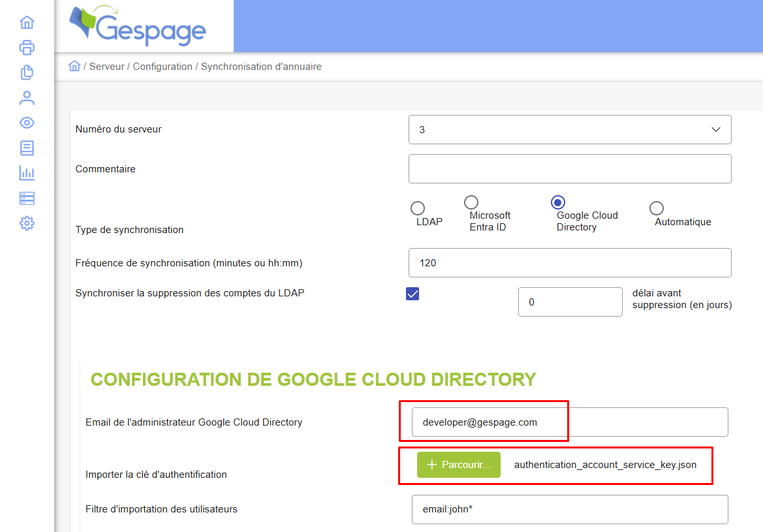Screen dimensions: 763x532
Task: Open the settings gear icon in the sidebar
Action: (27, 223)
